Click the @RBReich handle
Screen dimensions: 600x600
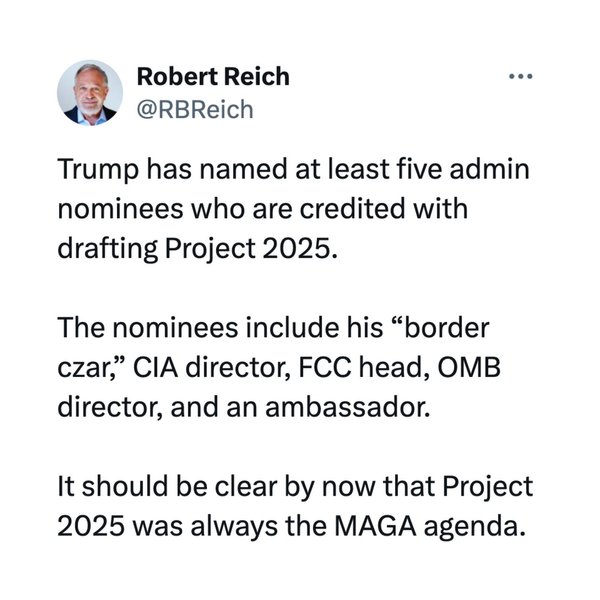(x=194, y=109)
